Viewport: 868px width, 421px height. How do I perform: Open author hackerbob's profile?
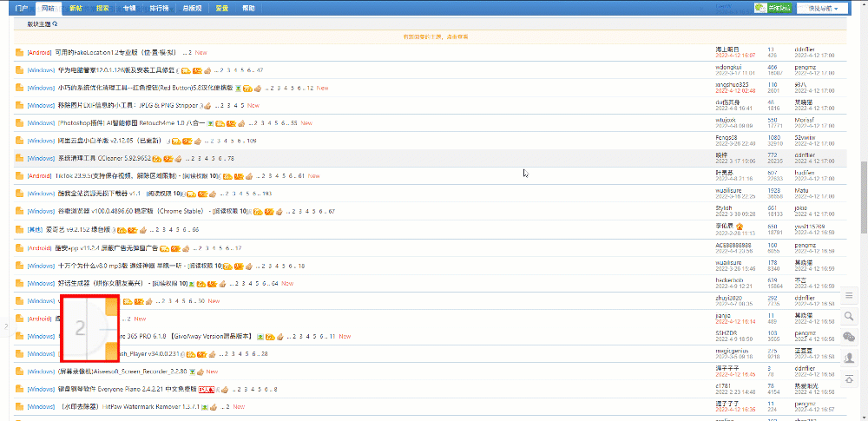(728, 280)
